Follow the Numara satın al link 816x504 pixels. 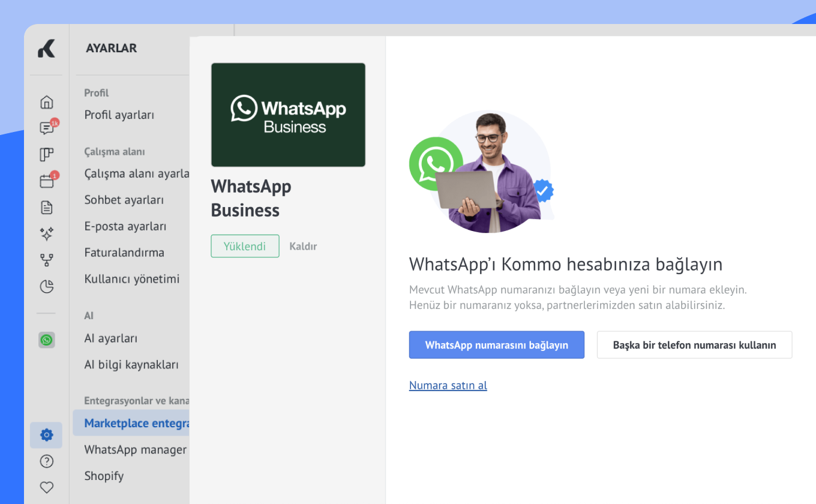coord(448,386)
